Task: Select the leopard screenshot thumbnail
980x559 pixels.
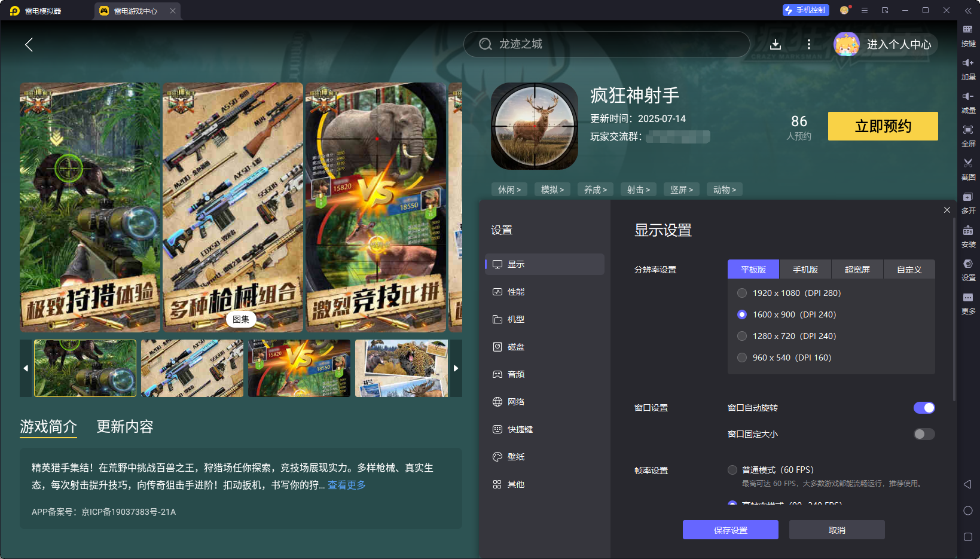Action: pyautogui.click(x=401, y=368)
